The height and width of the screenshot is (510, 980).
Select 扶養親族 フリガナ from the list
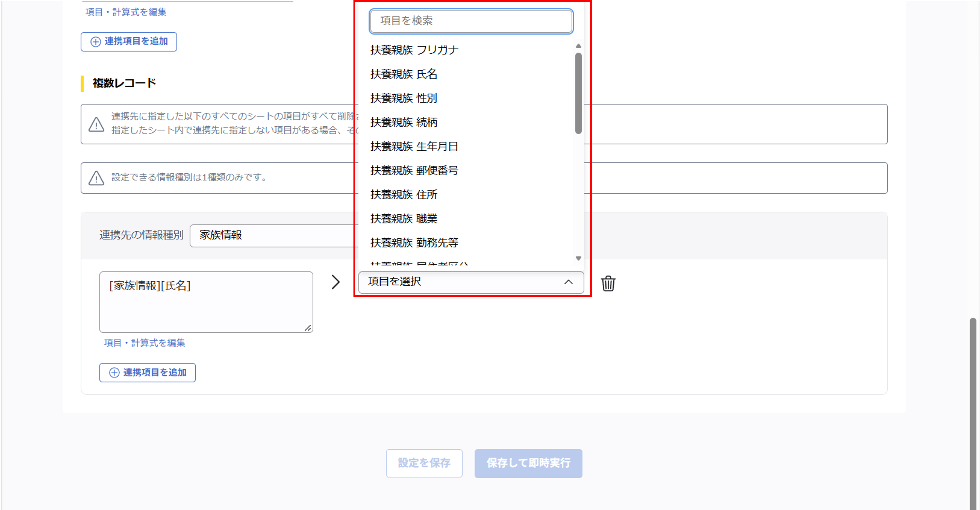pos(414,50)
